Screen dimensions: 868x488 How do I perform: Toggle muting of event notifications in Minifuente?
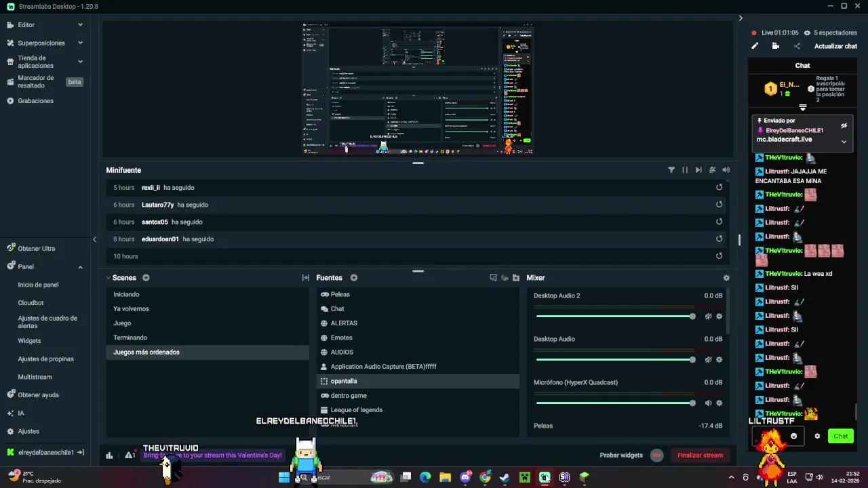tap(712, 170)
